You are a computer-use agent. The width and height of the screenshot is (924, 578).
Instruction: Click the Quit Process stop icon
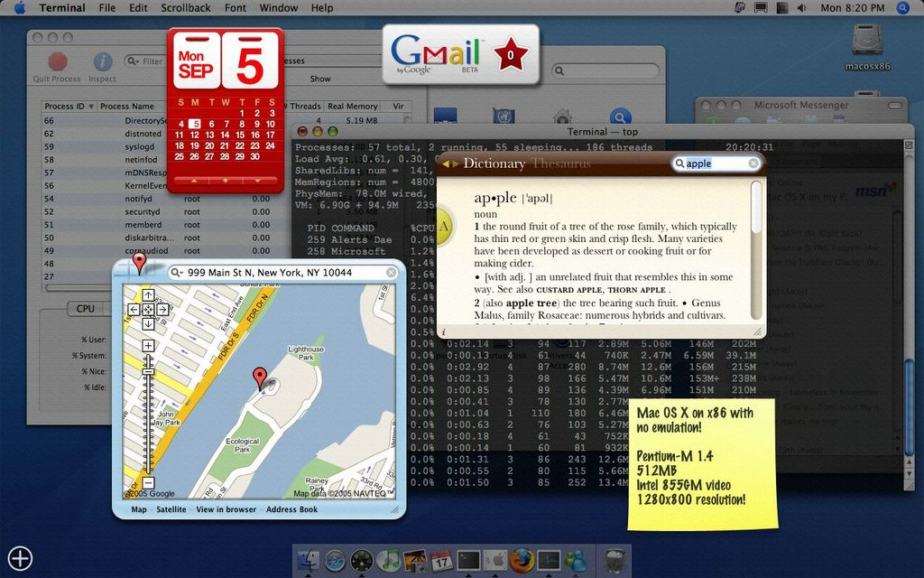(x=57, y=61)
